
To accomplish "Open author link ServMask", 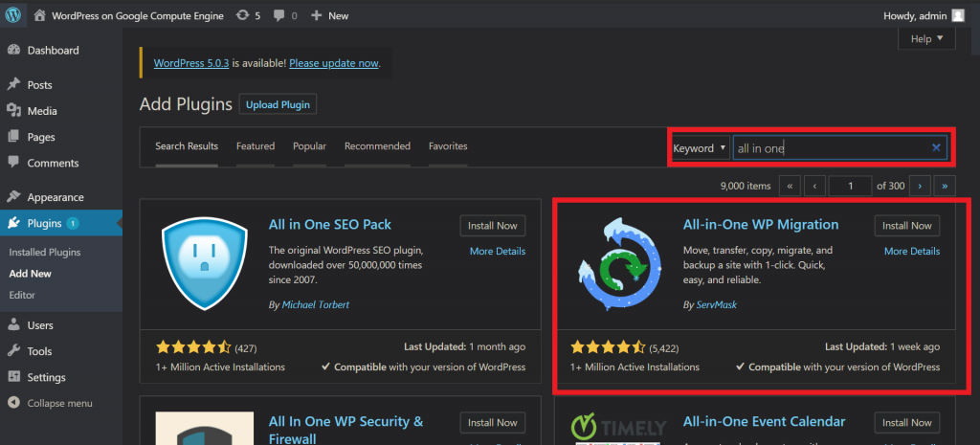I will [717, 305].
